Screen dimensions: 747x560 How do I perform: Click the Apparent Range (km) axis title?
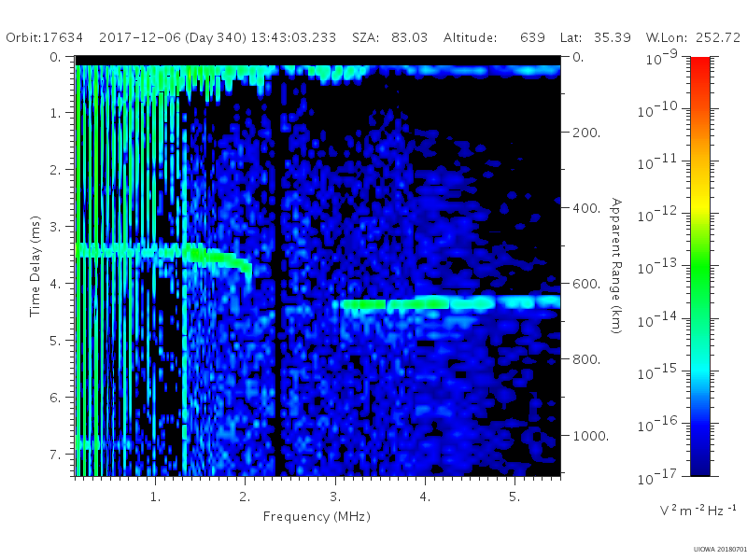pyautogui.click(x=616, y=266)
